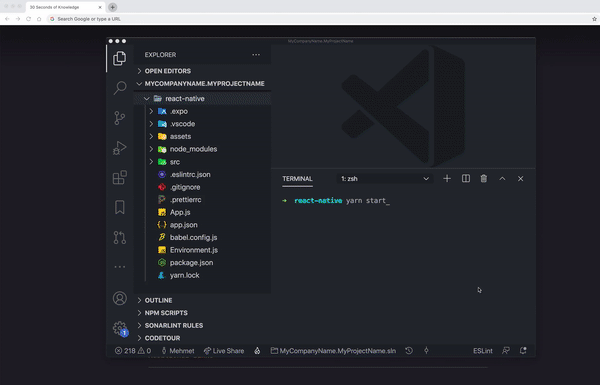Expand the CodeTour section
600x385 pixels.
click(x=202, y=338)
